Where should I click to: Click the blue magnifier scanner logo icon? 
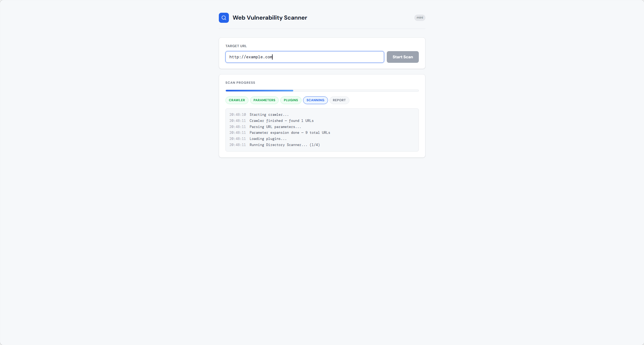click(x=224, y=18)
